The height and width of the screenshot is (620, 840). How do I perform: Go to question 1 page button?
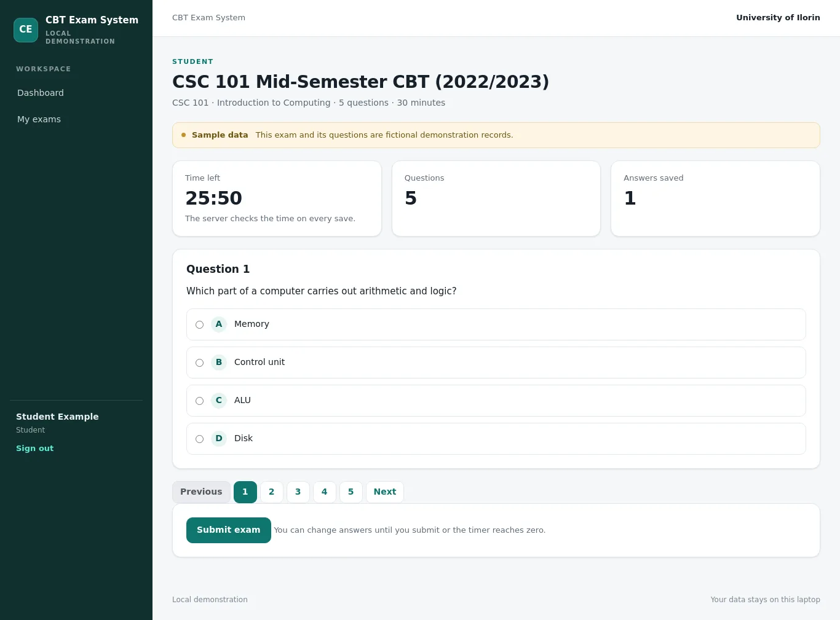pyautogui.click(x=245, y=492)
